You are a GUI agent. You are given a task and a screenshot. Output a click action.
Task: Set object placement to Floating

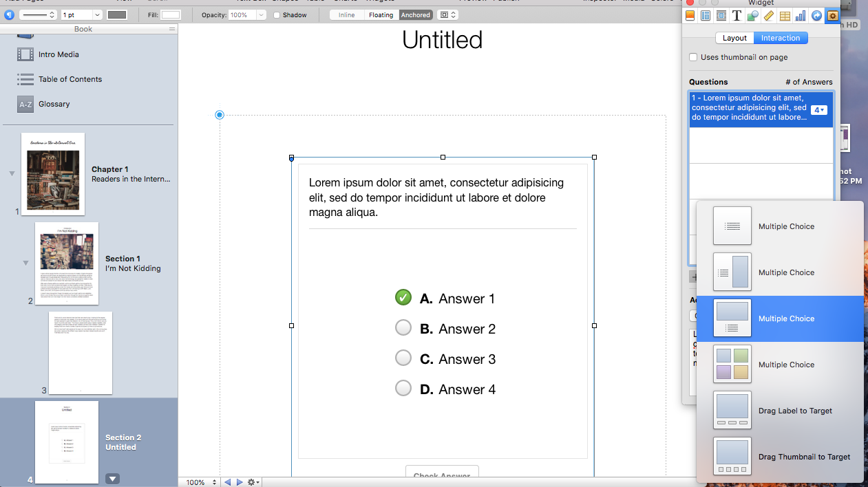tap(381, 15)
